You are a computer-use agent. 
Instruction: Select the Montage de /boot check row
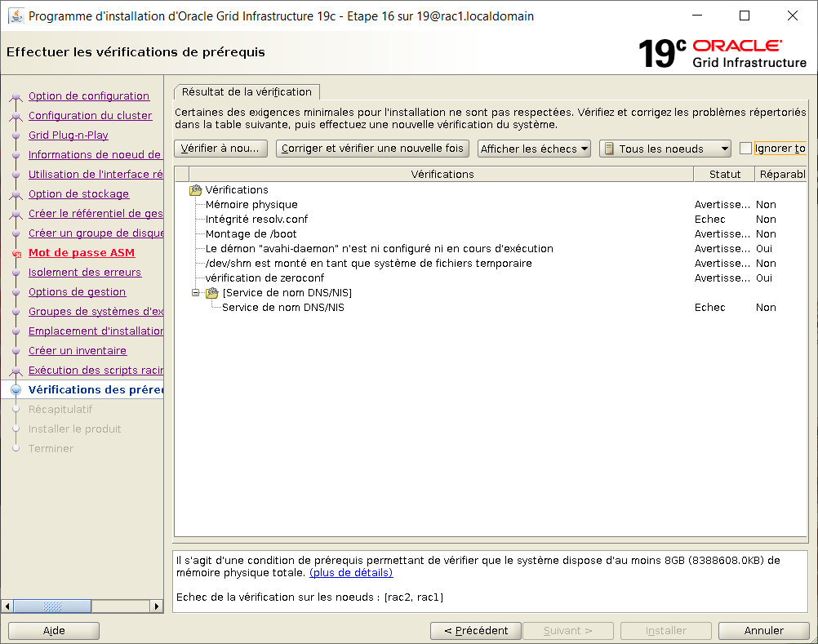[x=491, y=234]
